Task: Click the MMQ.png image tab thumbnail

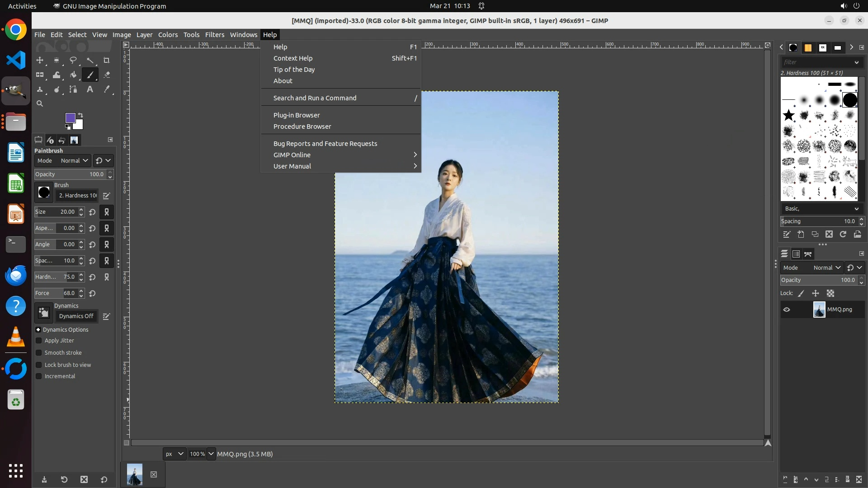Action: [135, 474]
